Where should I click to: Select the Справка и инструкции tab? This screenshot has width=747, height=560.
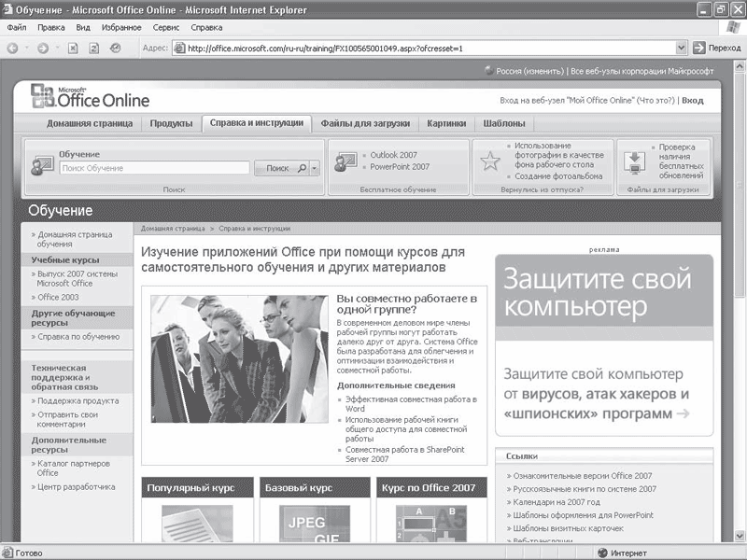click(257, 123)
